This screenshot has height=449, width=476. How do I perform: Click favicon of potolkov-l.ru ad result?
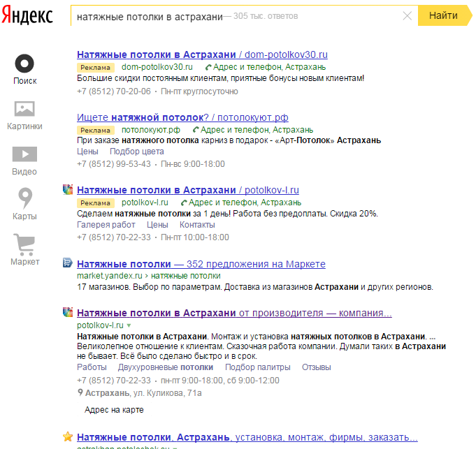(68, 189)
